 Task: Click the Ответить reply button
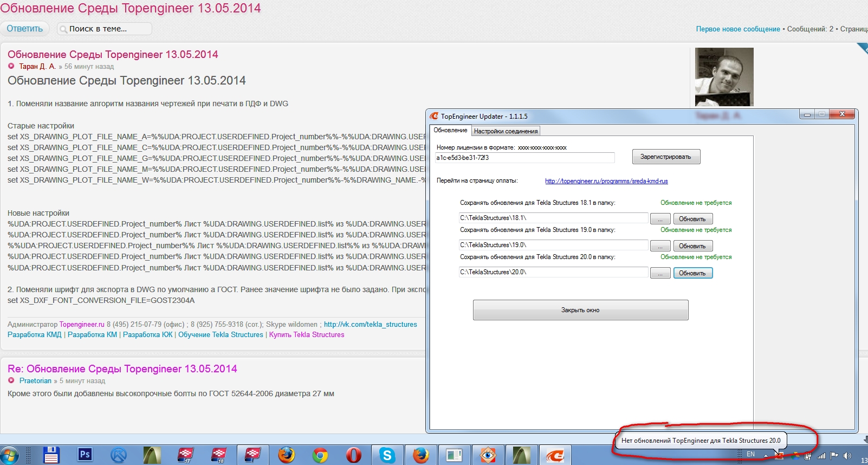25,29
